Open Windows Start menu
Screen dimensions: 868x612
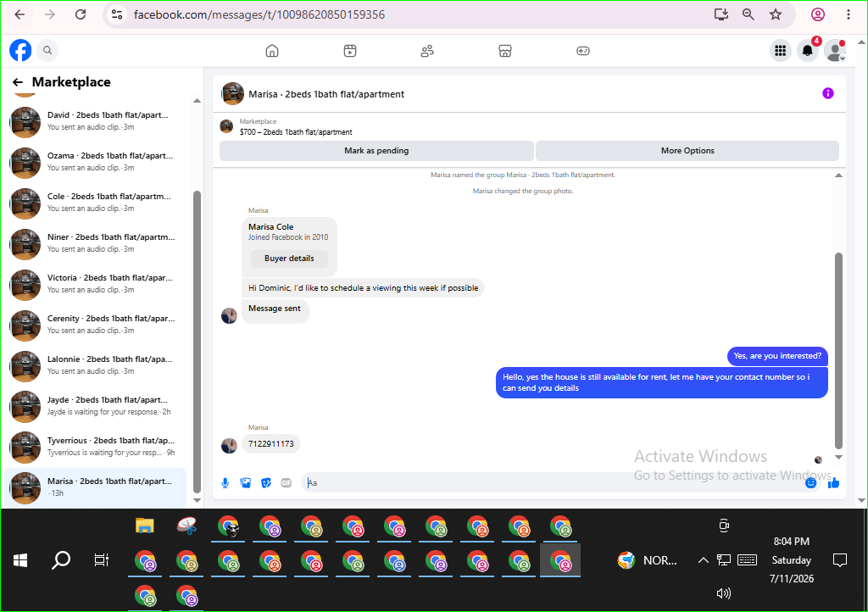click(x=20, y=560)
